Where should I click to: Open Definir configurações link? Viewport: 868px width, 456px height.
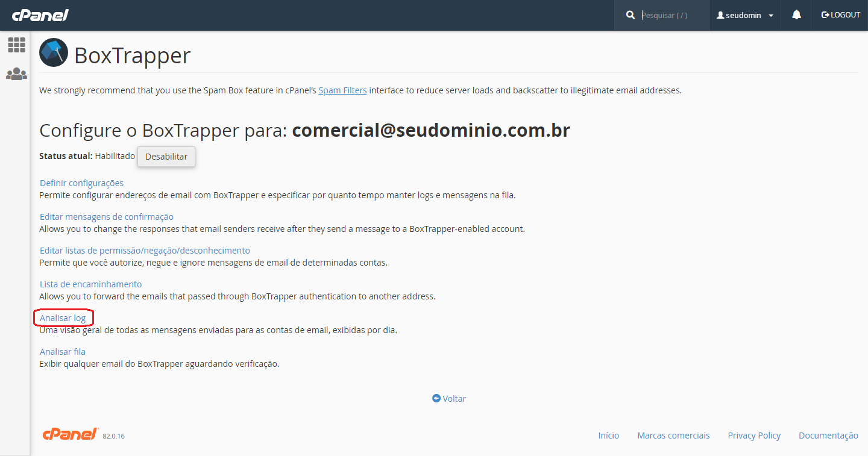[82, 183]
